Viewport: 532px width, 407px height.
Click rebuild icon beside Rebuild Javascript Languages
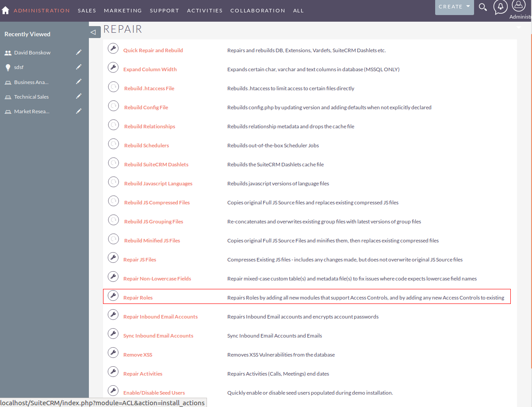[x=113, y=182]
